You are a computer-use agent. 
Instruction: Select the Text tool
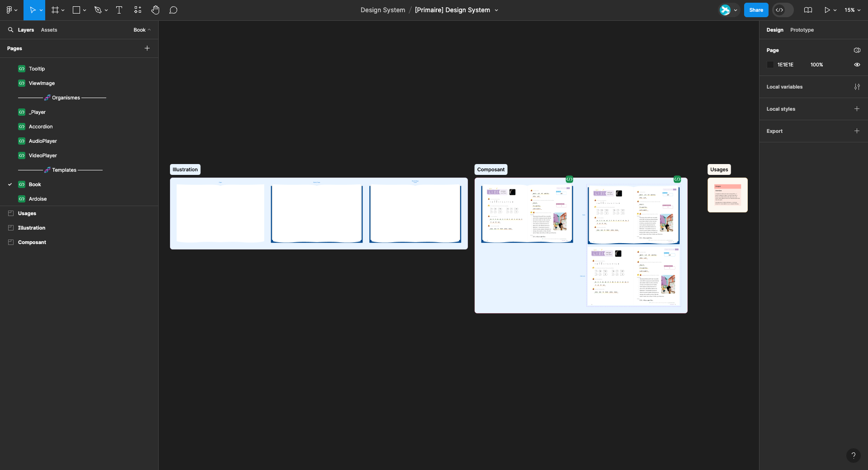[x=119, y=10]
